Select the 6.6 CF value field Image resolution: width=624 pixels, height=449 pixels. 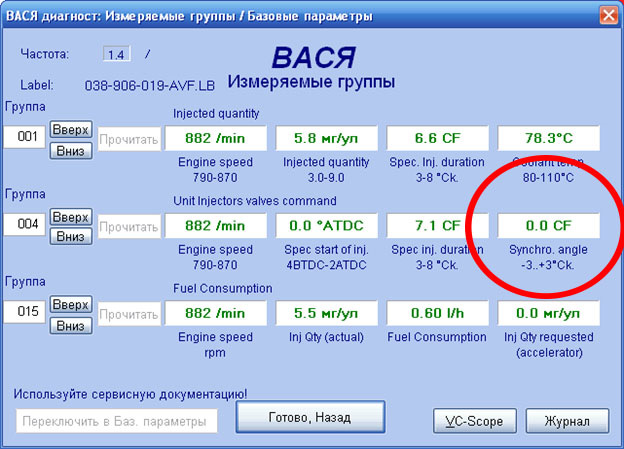click(x=437, y=138)
